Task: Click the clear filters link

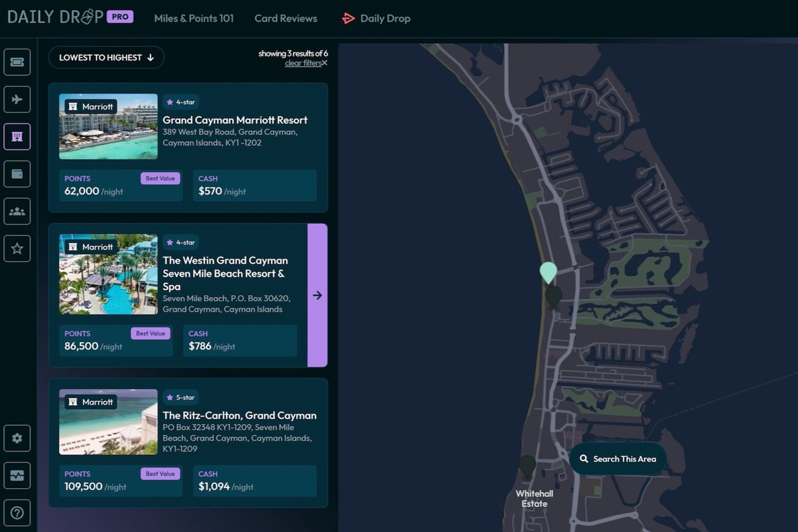Action: coord(303,63)
